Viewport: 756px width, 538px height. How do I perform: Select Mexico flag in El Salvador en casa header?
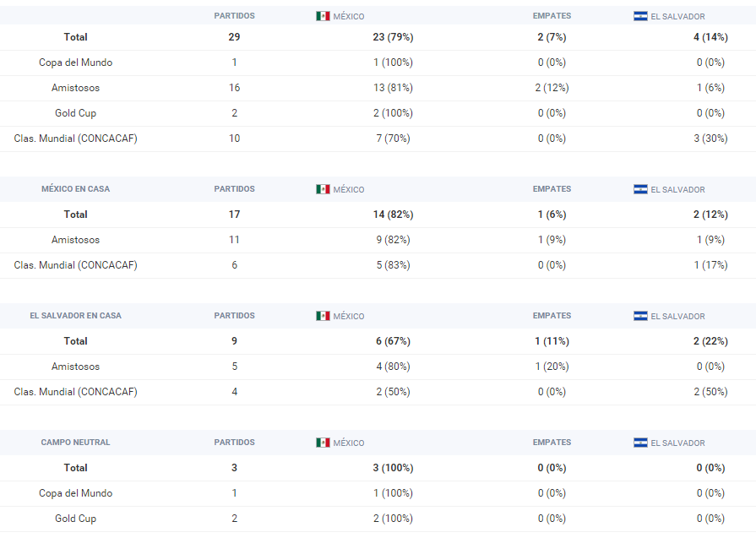point(323,316)
